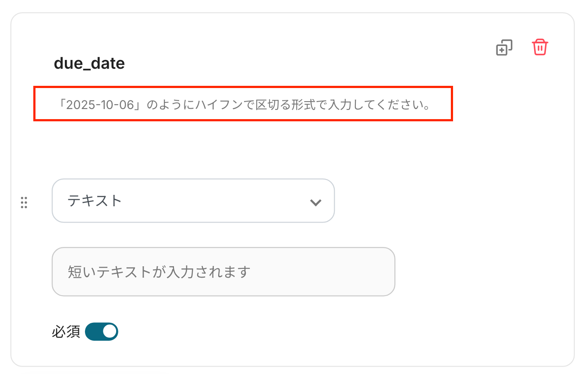Edit the hyphen format hint description
The width and height of the screenshot is (588, 374).
tap(243, 106)
